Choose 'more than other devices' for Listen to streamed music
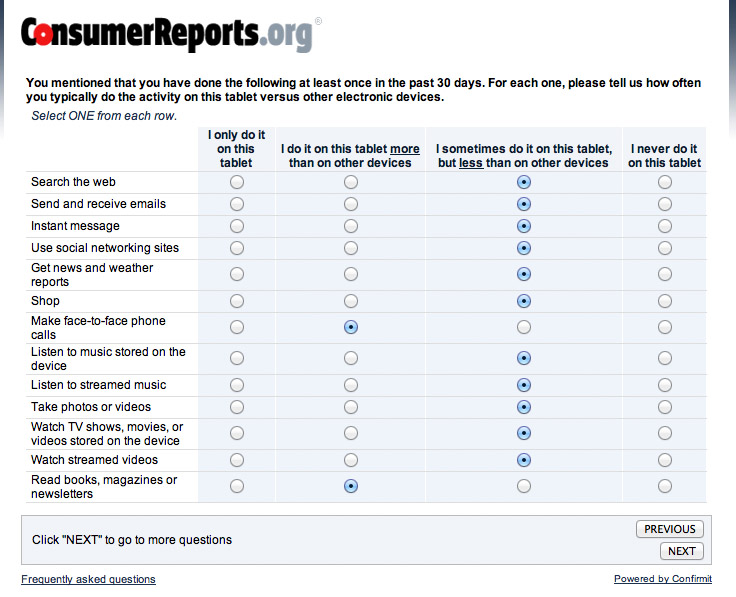The height and width of the screenshot is (597, 736). (351, 385)
